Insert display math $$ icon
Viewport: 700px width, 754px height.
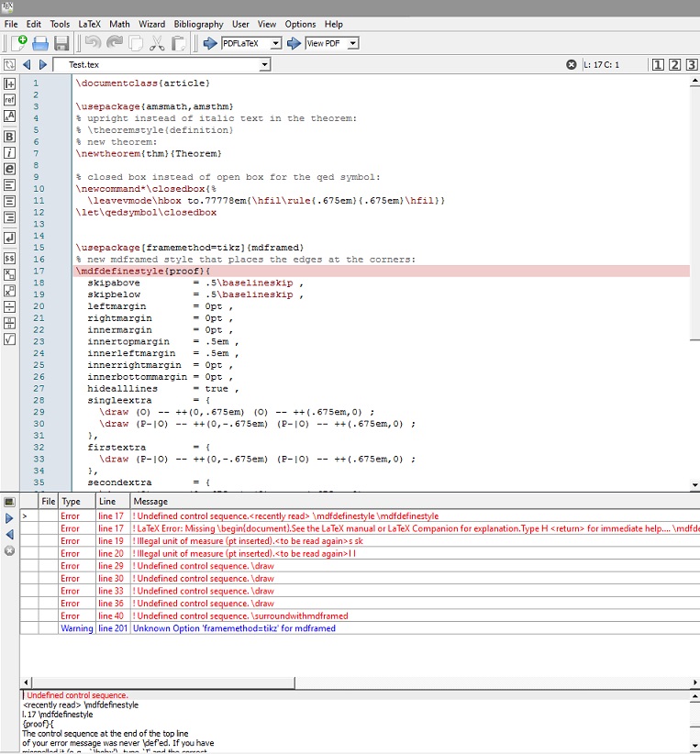tap(9, 259)
